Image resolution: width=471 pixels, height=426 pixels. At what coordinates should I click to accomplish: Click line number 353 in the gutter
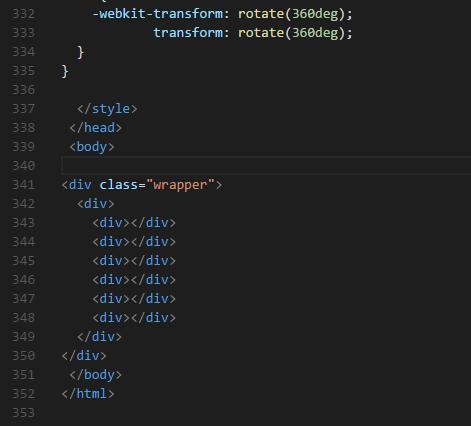(23, 413)
